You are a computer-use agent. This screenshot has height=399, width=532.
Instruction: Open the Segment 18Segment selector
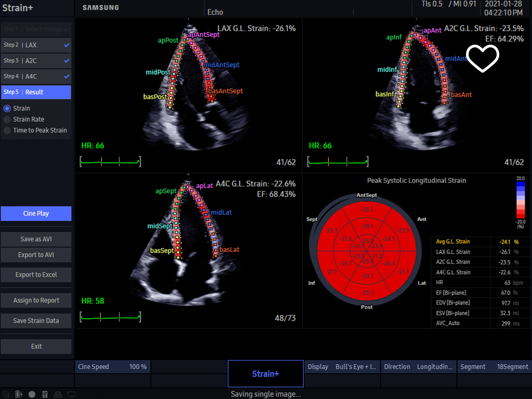[x=494, y=367]
